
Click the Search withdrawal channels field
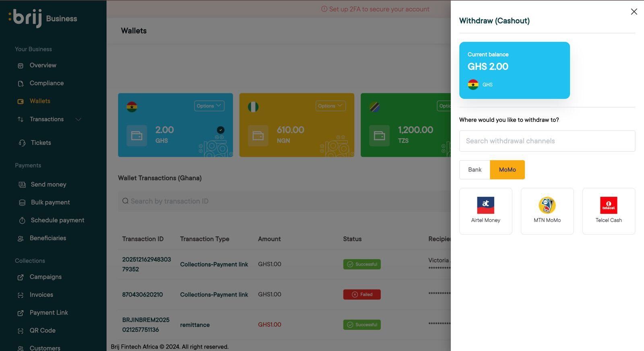pyautogui.click(x=547, y=141)
